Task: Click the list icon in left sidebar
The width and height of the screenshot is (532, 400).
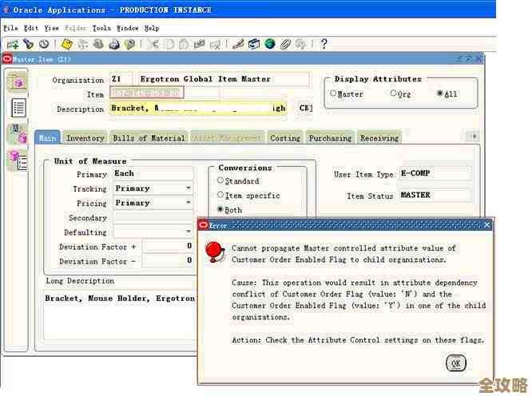Action: click(x=18, y=107)
